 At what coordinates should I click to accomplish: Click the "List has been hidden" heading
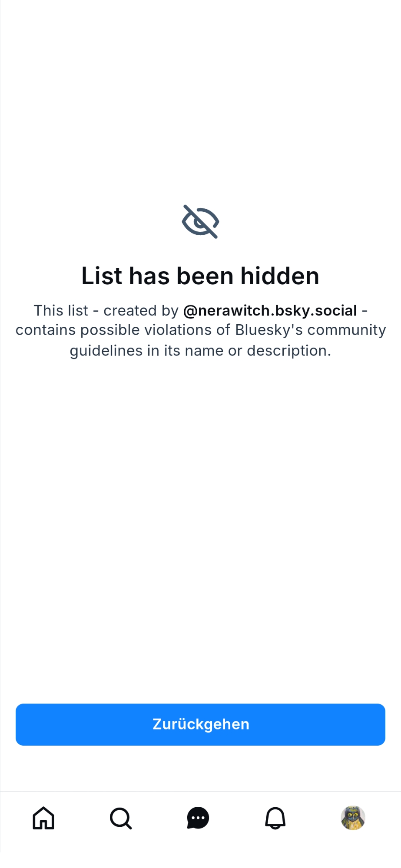coord(200,276)
